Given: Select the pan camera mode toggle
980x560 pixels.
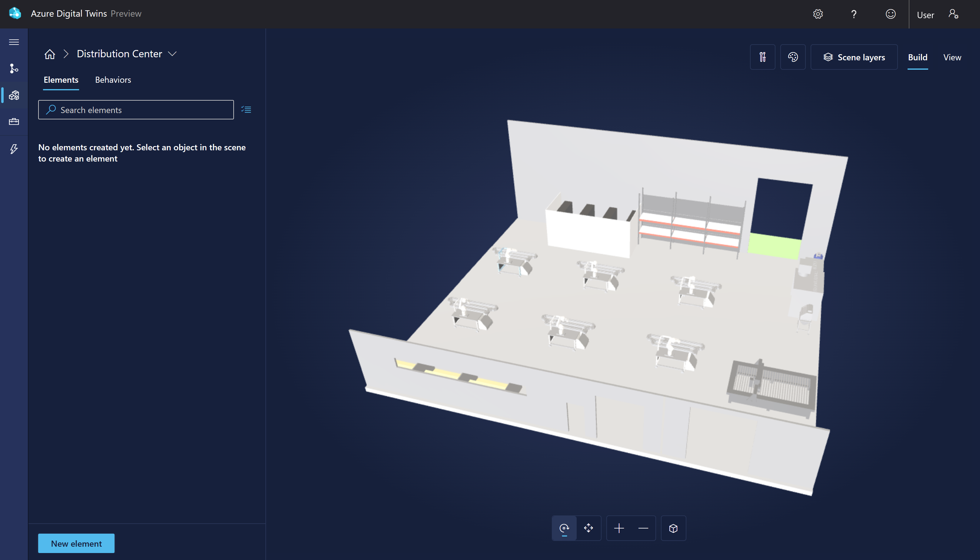Looking at the screenshot, I should [x=588, y=528].
